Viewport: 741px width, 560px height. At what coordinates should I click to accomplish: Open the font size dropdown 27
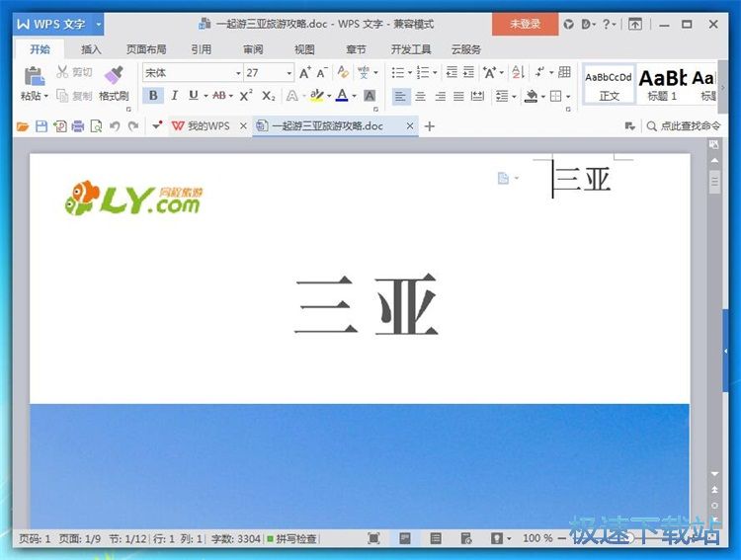tap(288, 73)
